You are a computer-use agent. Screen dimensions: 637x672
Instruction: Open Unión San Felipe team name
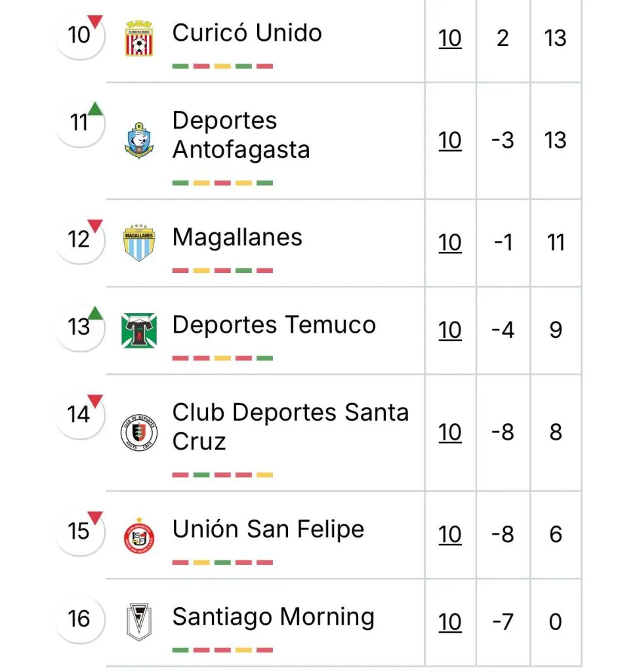coord(268,530)
